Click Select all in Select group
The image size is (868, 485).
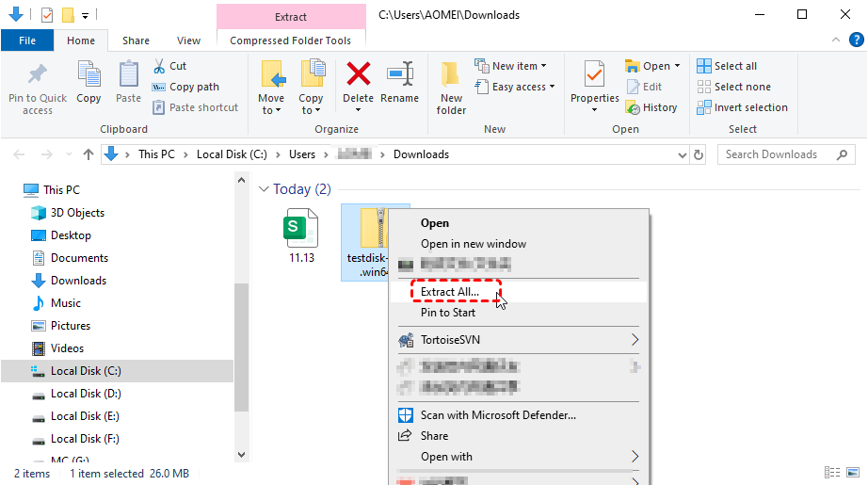727,66
